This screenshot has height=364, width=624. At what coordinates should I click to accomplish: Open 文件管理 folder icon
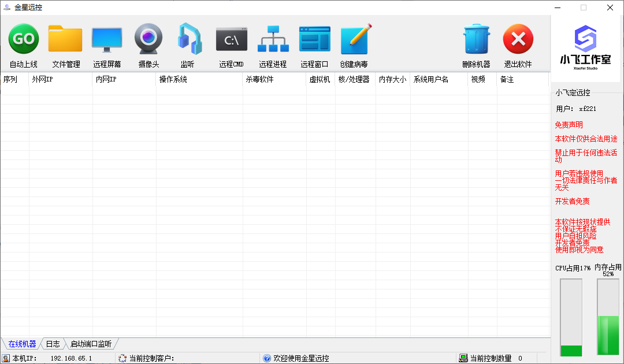pyautogui.click(x=65, y=39)
